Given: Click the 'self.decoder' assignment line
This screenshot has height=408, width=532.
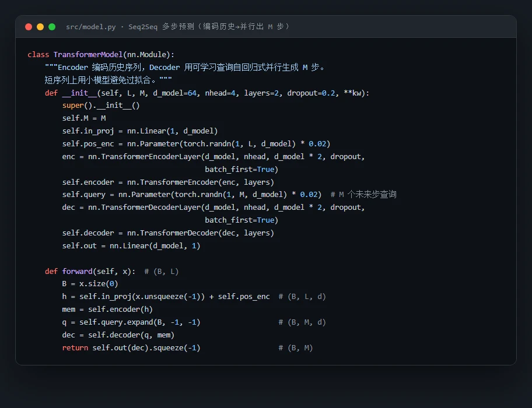Looking at the screenshot, I should coord(168,233).
